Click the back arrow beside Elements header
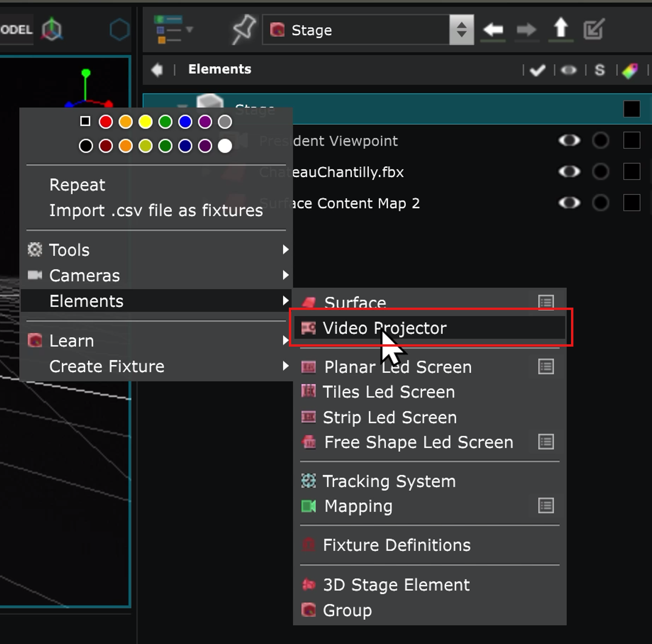Image resolution: width=652 pixels, height=644 pixels. pos(157,70)
